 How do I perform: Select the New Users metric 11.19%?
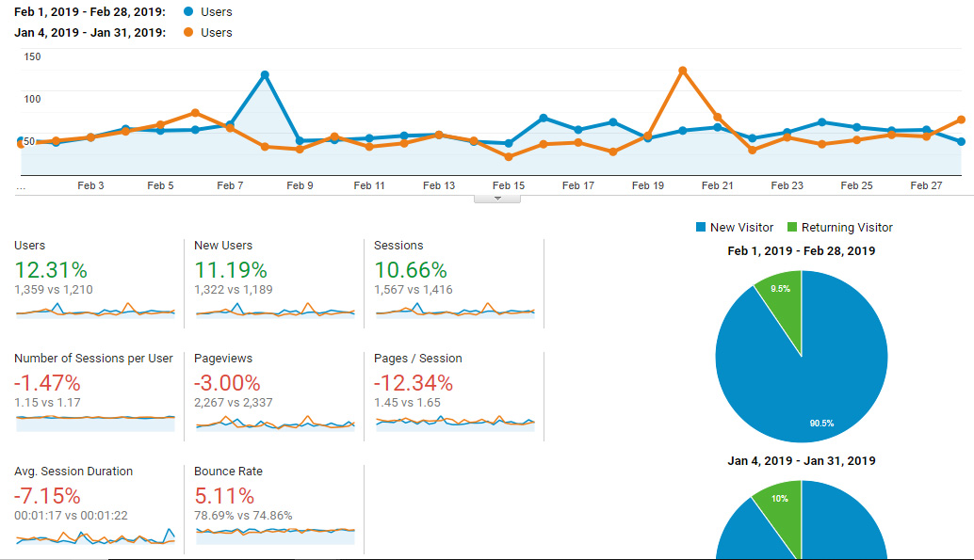pos(231,270)
